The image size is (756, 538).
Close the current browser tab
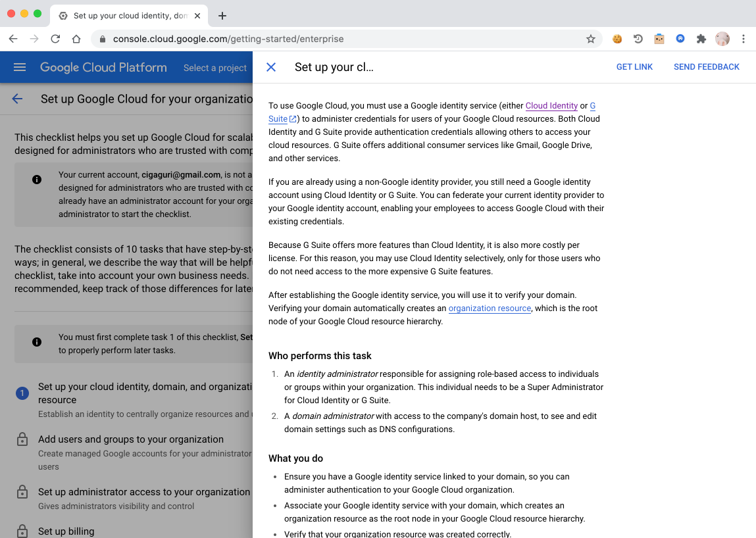tap(197, 16)
